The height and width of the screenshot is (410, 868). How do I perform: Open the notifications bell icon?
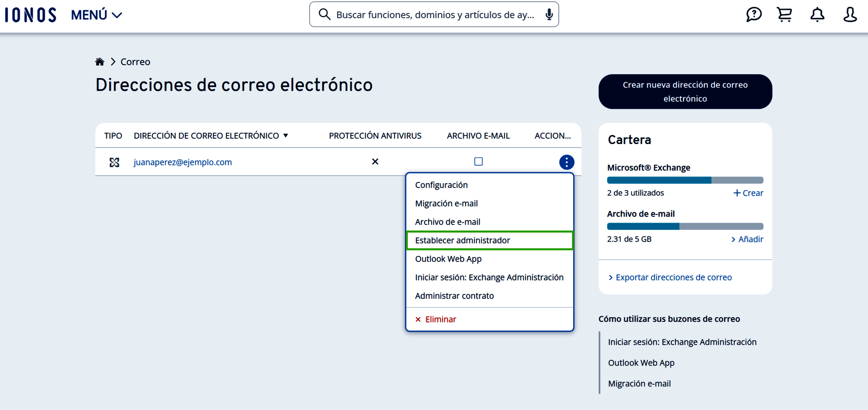coord(817,14)
